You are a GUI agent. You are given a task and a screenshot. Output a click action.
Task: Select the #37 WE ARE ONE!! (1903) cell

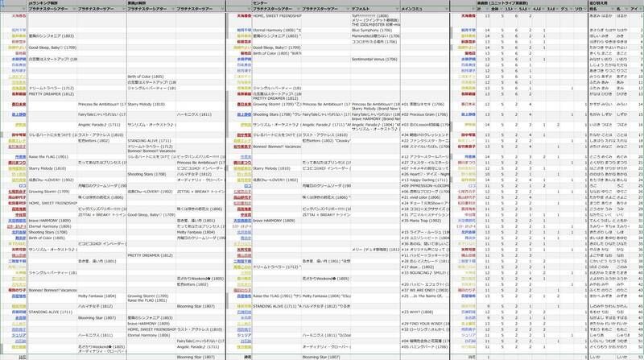[x=423, y=290]
